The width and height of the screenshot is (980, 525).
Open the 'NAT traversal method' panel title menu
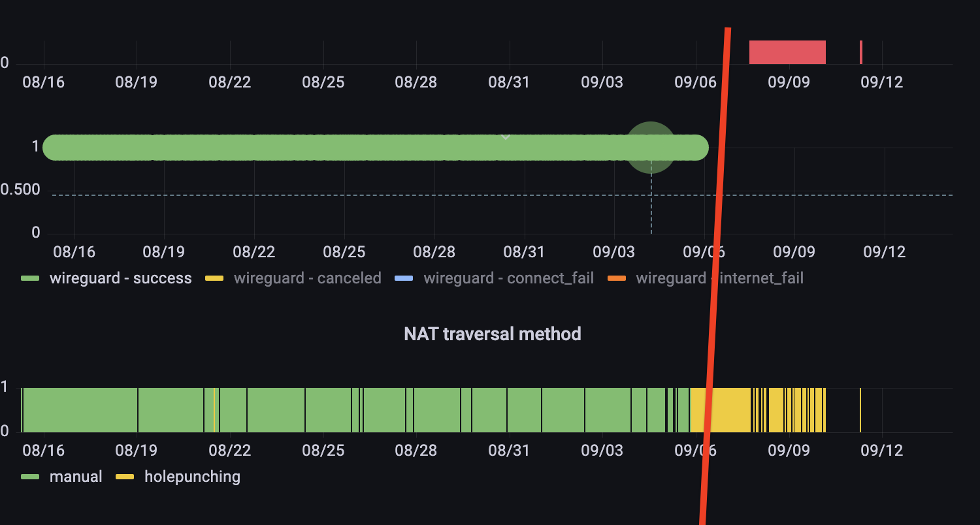[493, 334]
